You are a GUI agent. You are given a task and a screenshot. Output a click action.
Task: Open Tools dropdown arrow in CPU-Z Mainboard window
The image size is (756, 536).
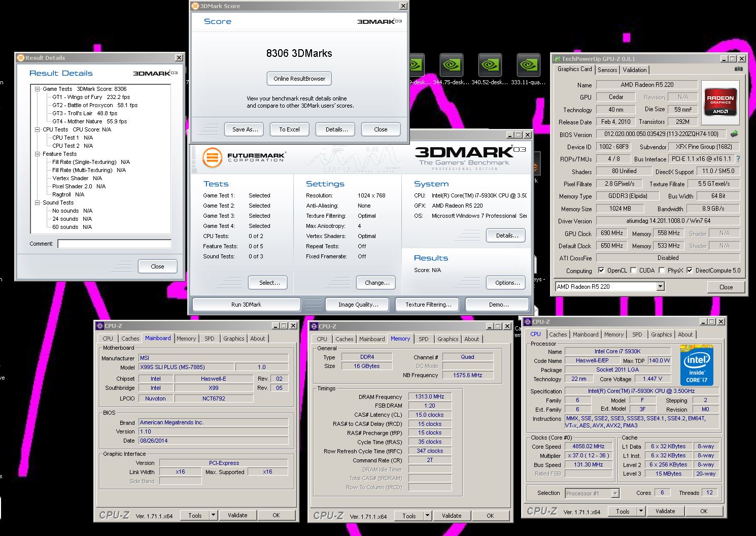pos(213,515)
